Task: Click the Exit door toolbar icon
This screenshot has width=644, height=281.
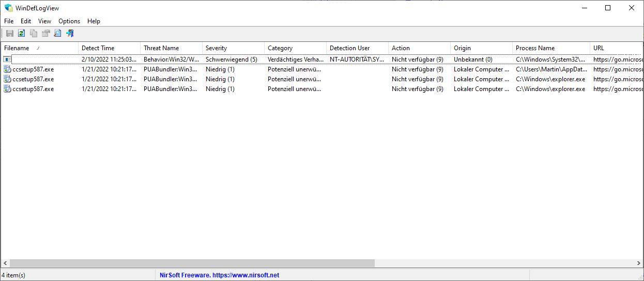Action: (x=70, y=34)
